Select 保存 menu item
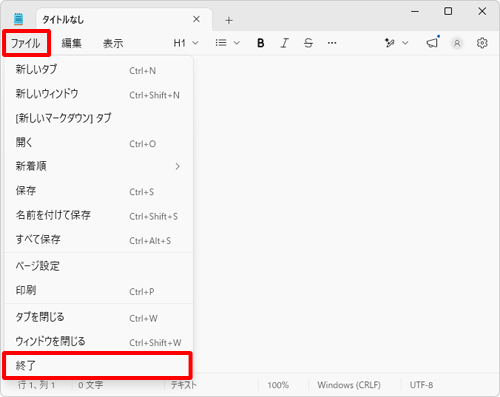The image size is (500, 397). 99,191
